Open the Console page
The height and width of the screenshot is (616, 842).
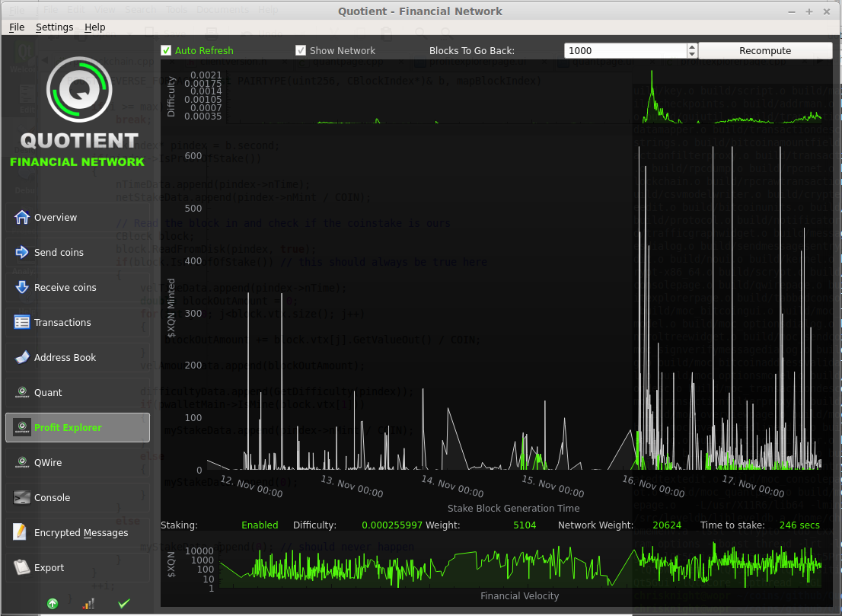point(78,497)
